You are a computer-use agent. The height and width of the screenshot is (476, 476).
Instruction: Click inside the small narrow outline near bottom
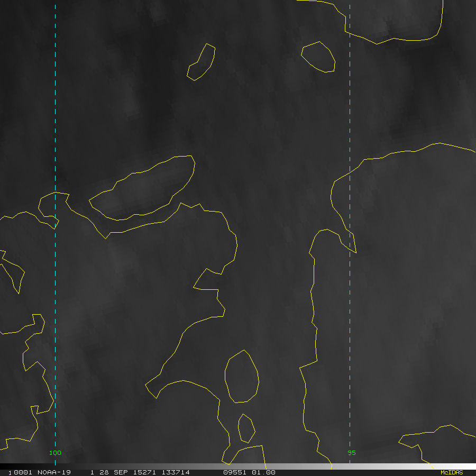[x=246, y=428]
